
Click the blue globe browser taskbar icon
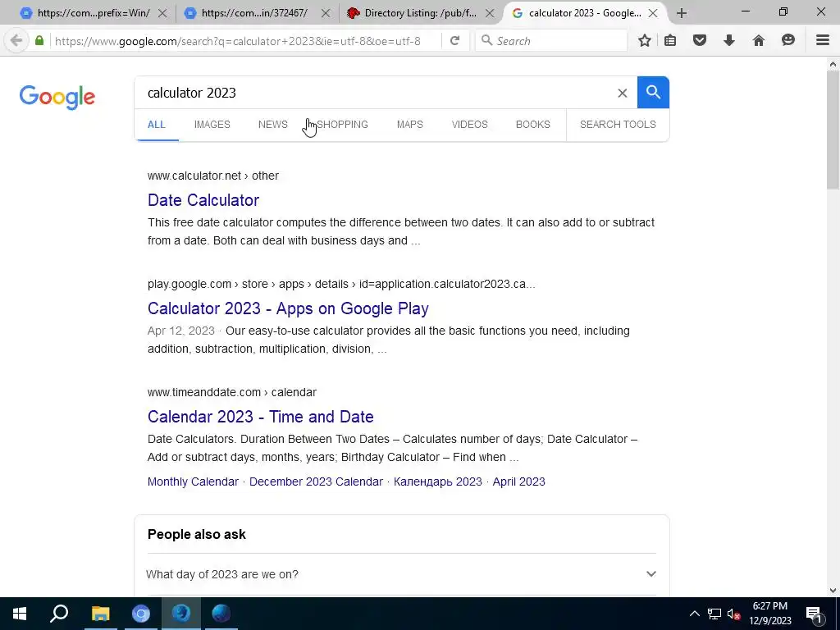221,614
